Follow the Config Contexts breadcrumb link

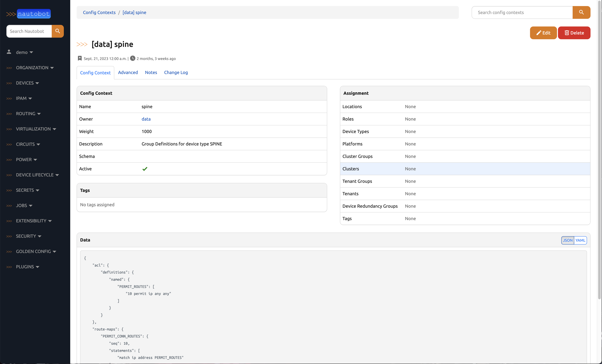(99, 12)
